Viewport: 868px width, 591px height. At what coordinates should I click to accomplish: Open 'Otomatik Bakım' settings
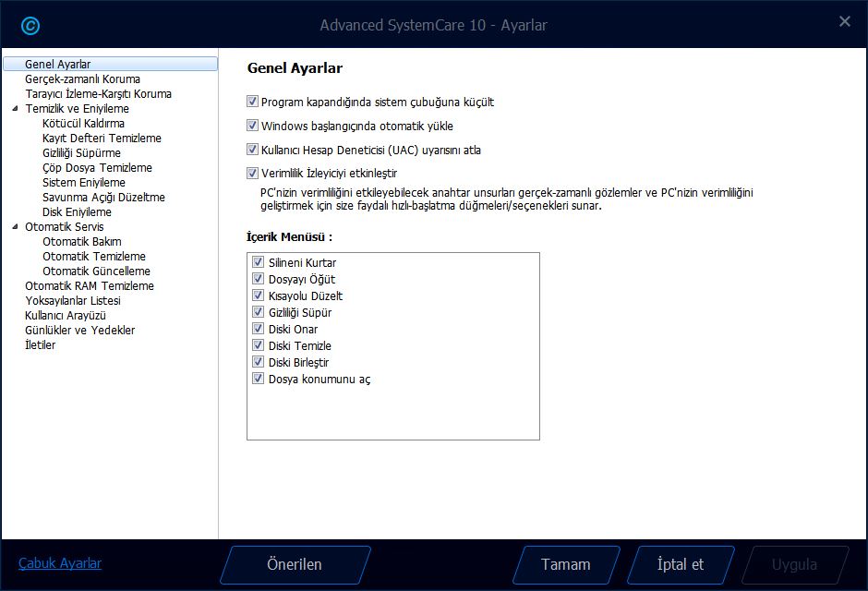click(82, 241)
